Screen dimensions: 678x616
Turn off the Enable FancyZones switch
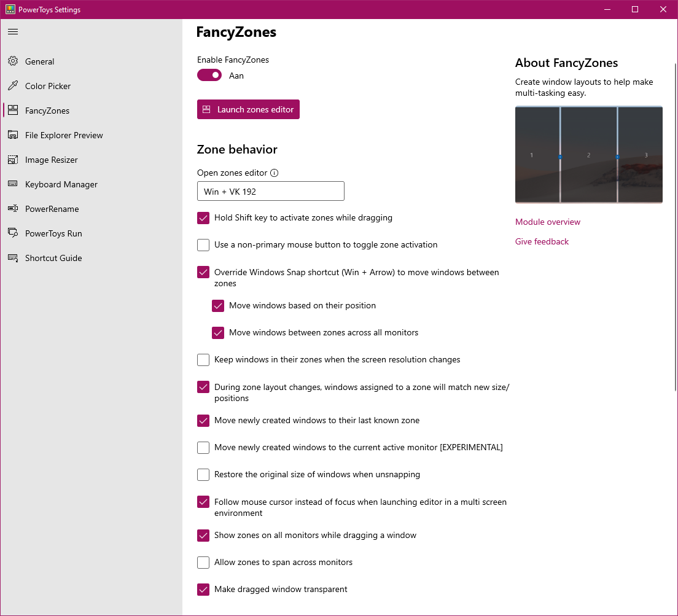(x=209, y=75)
